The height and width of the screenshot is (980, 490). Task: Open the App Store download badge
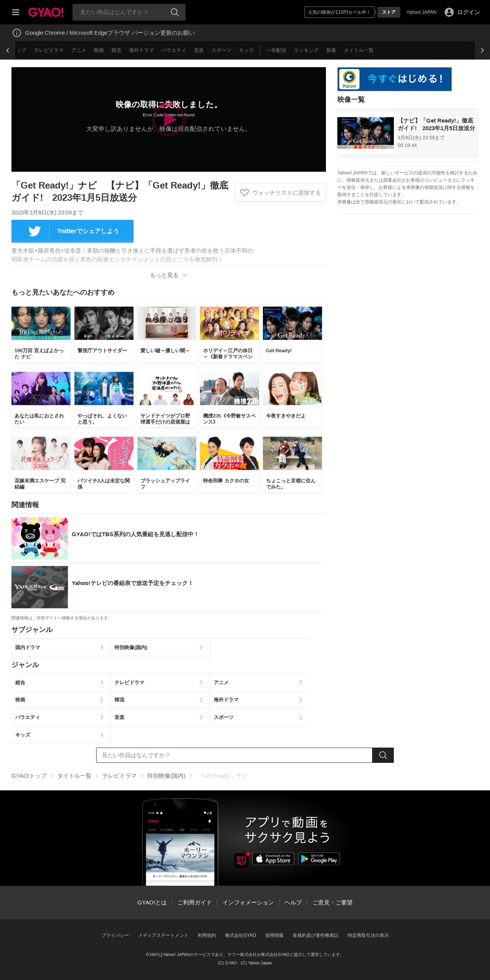pos(273,859)
